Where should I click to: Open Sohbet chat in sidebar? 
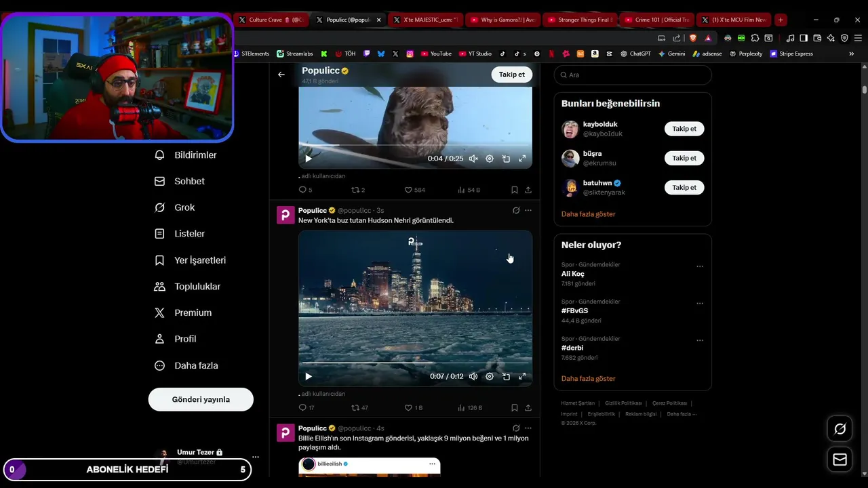[x=180, y=182]
